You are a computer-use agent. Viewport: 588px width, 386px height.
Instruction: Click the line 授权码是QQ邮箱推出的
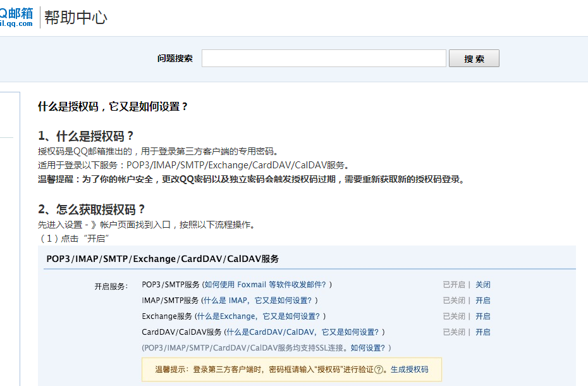click(159, 151)
